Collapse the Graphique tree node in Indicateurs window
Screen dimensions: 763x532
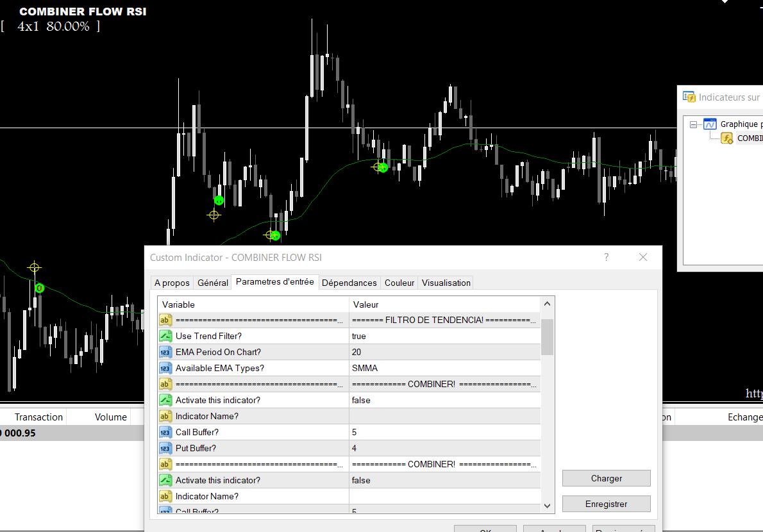click(x=693, y=124)
